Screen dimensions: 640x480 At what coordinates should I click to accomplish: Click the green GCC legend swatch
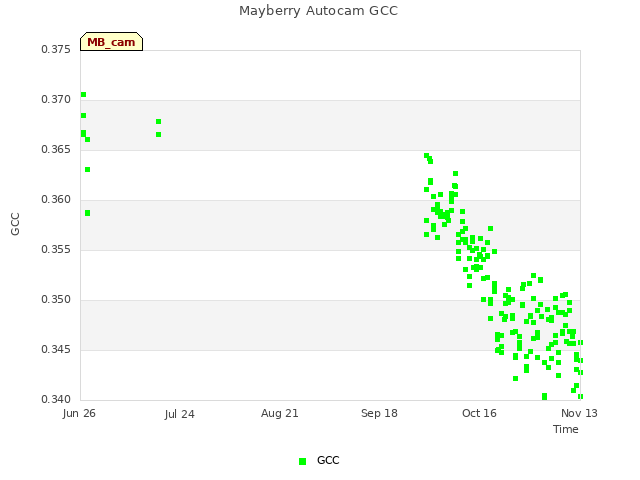point(302,461)
